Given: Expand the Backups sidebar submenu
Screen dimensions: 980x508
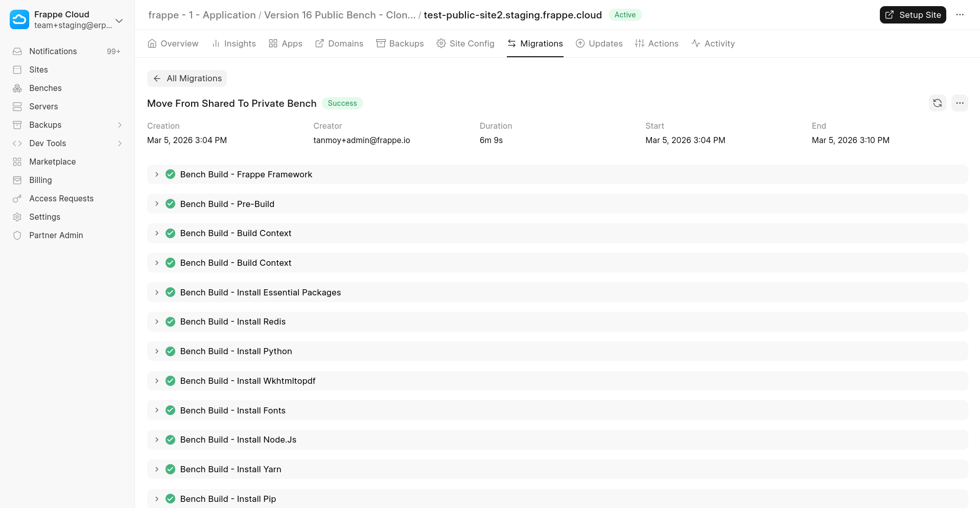Looking at the screenshot, I should pyautogui.click(x=120, y=125).
